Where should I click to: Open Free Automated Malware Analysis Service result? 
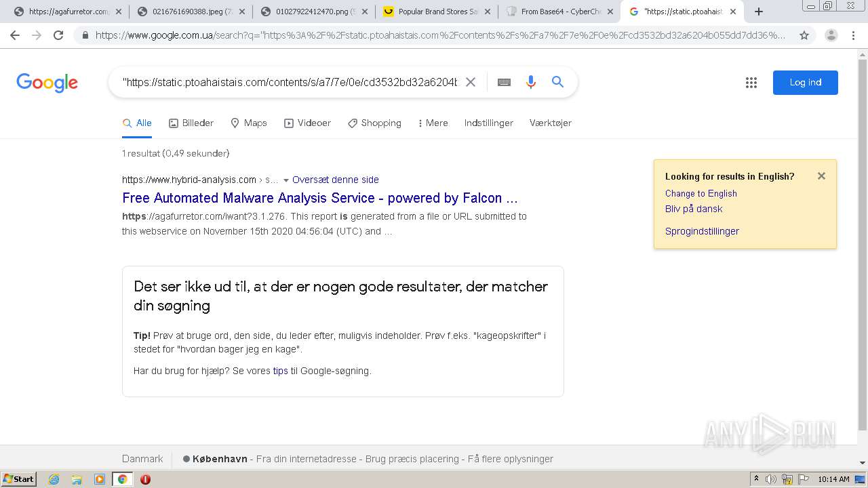320,198
